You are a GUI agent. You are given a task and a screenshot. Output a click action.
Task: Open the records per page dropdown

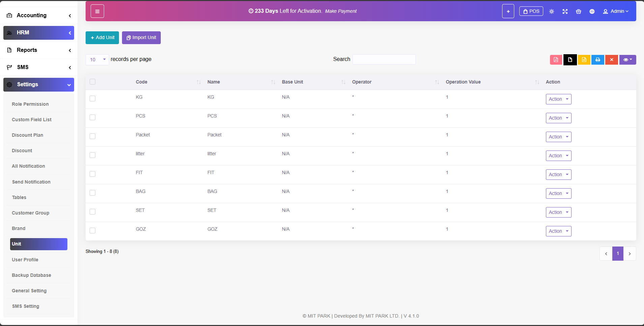97,60
